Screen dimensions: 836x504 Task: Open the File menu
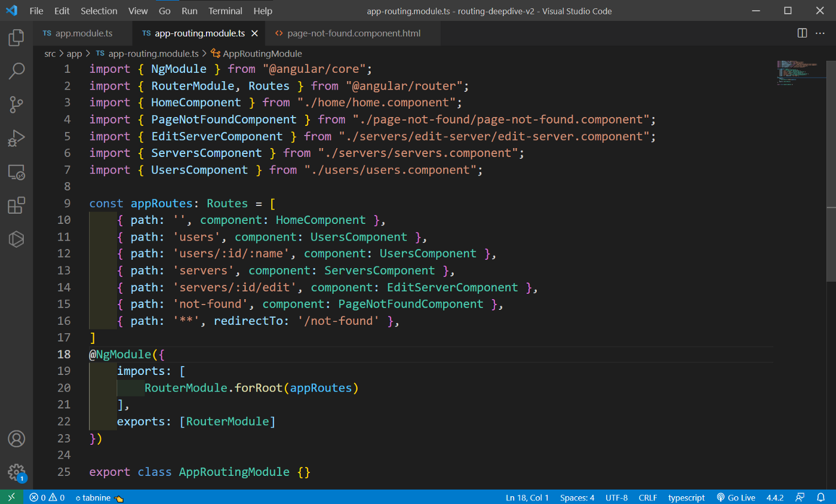(x=36, y=11)
